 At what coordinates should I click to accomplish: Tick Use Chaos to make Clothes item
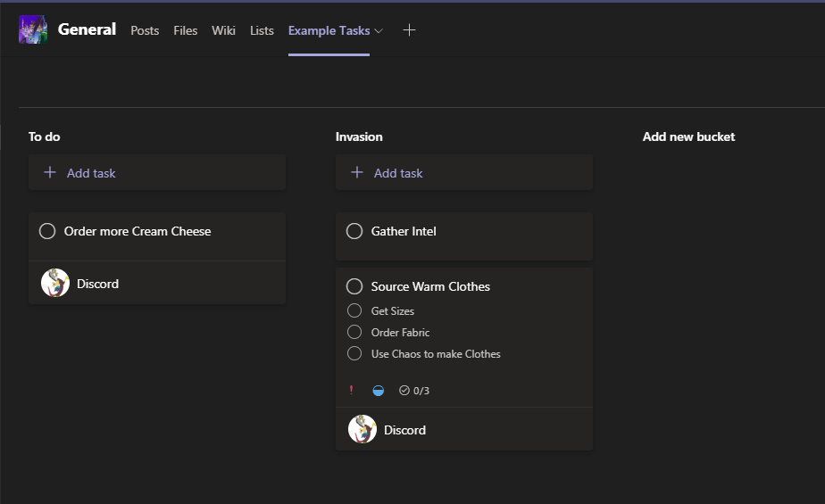pyautogui.click(x=354, y=354)
